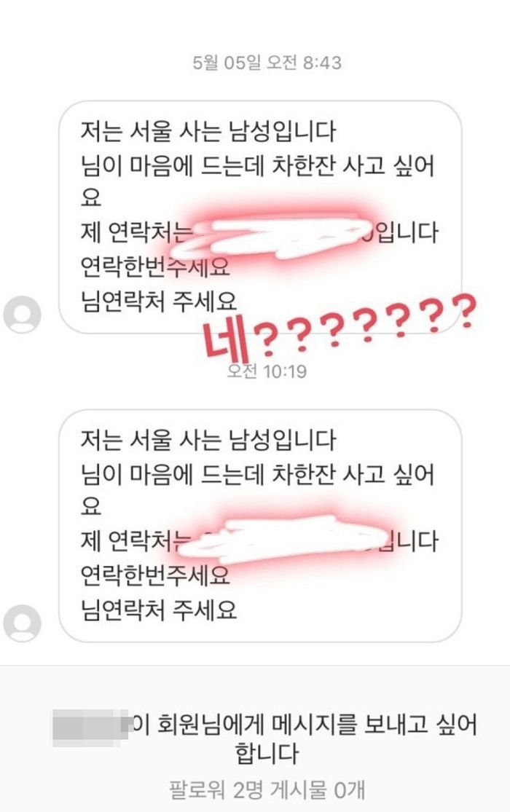Click 저는 서울 사는 남성입니다 in the second message
This screenshot has height=812, width=510.
(x=208, y=440)
